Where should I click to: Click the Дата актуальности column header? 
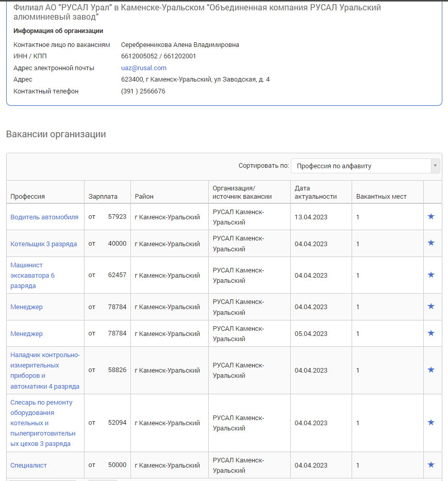[316, 193]
